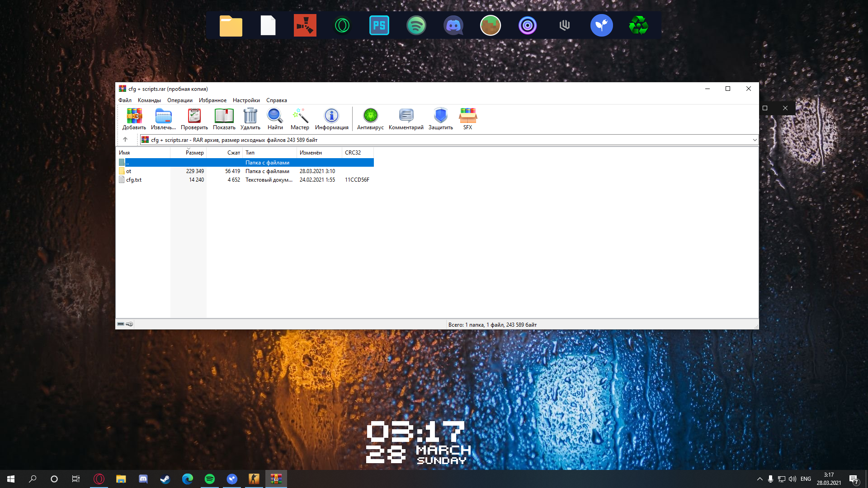Click the Проверить (Test) toolbar icon

point(194,117)
